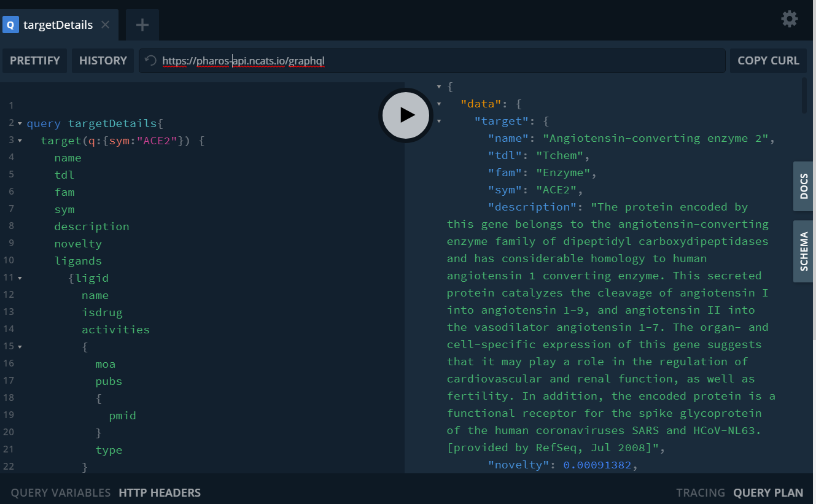Open the settings gear icon

[789, 19]
